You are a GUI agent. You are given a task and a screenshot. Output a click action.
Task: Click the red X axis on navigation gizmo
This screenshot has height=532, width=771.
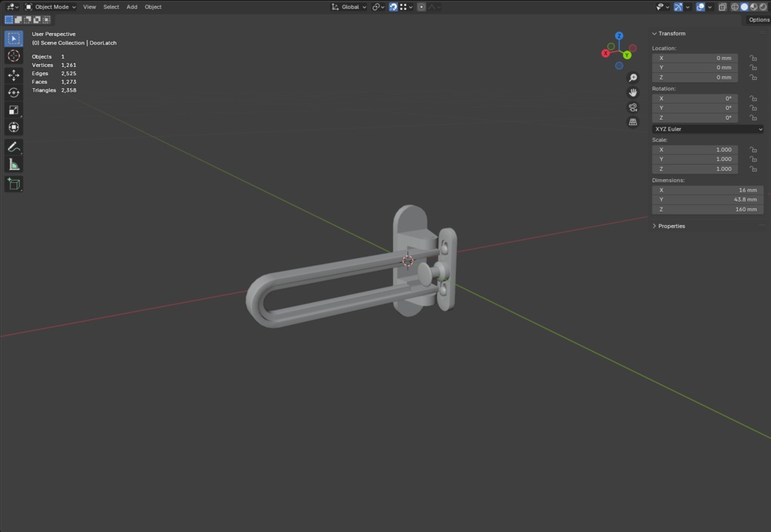click(606, 53)
